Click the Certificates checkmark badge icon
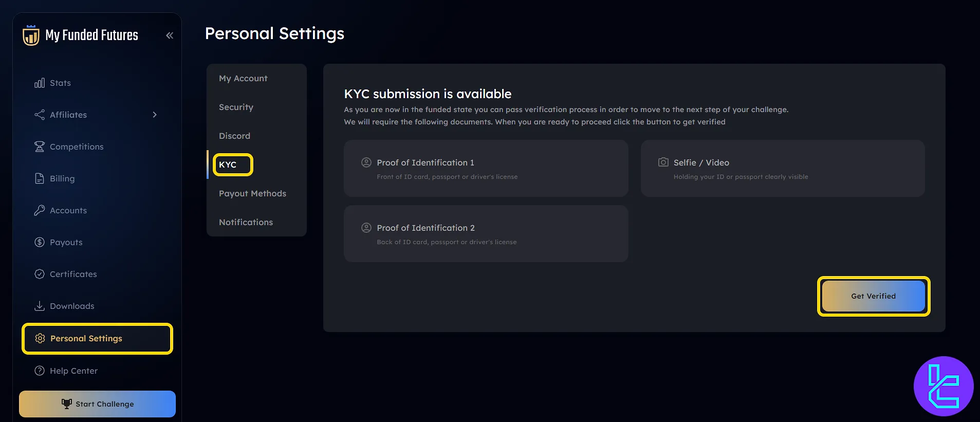 point(40,274)
